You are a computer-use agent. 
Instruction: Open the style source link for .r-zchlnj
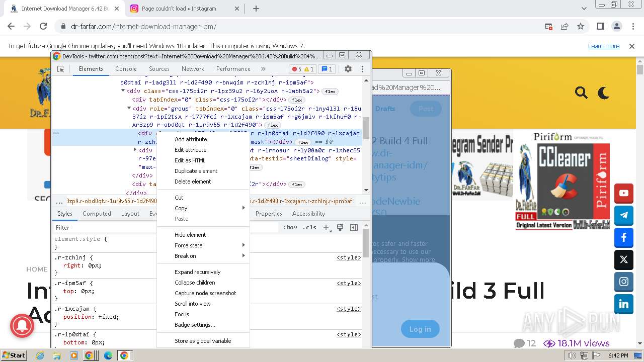349,257
